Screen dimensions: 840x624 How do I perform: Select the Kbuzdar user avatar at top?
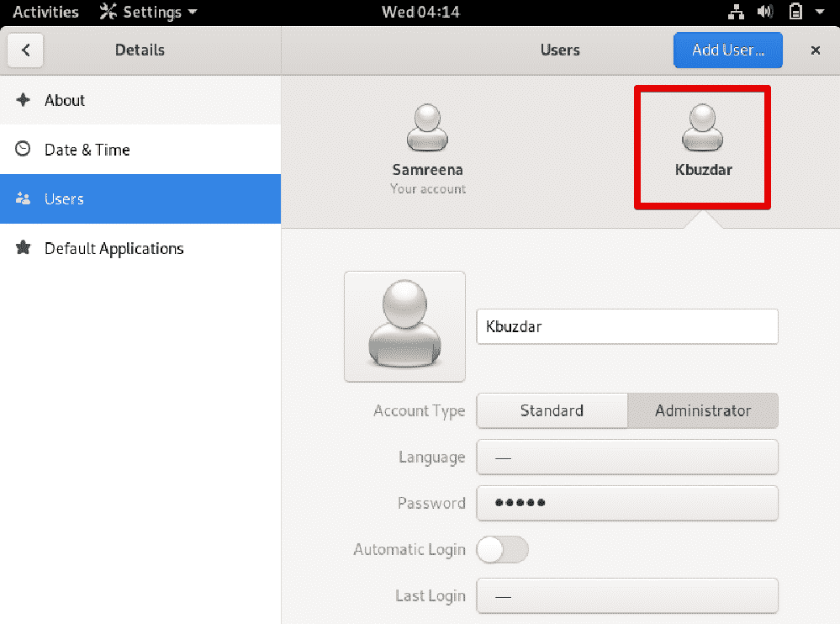click(702, 128)
